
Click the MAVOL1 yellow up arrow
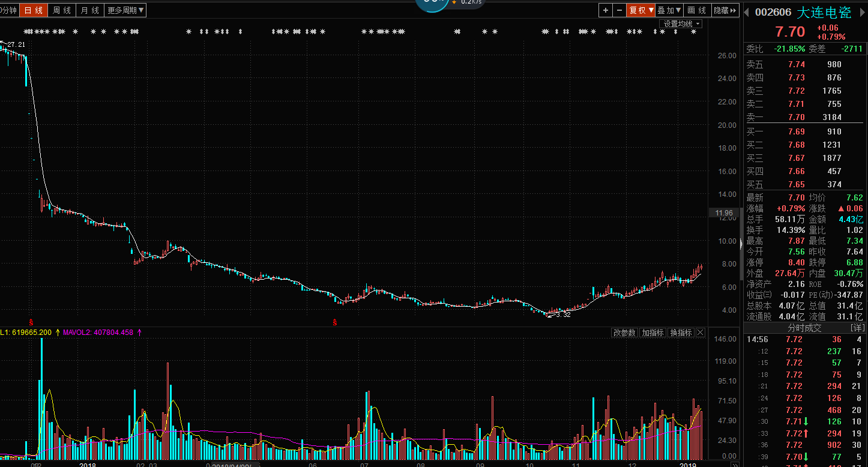[x=58, y=332]
